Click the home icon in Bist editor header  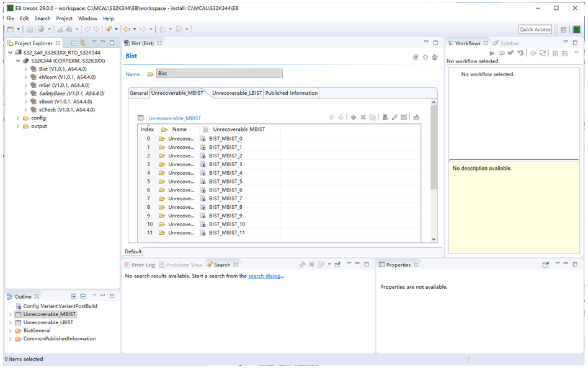click(435, 57)
